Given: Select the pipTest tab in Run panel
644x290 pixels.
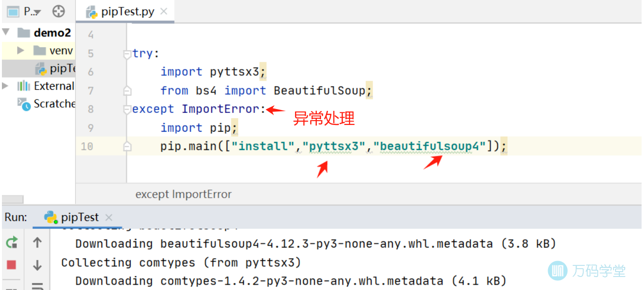Looking at the screenshot, I should 80,217.
